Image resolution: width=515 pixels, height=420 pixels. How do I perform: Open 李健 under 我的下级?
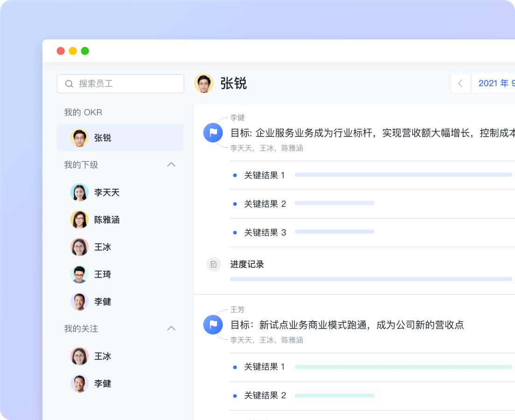click(103, 301)
